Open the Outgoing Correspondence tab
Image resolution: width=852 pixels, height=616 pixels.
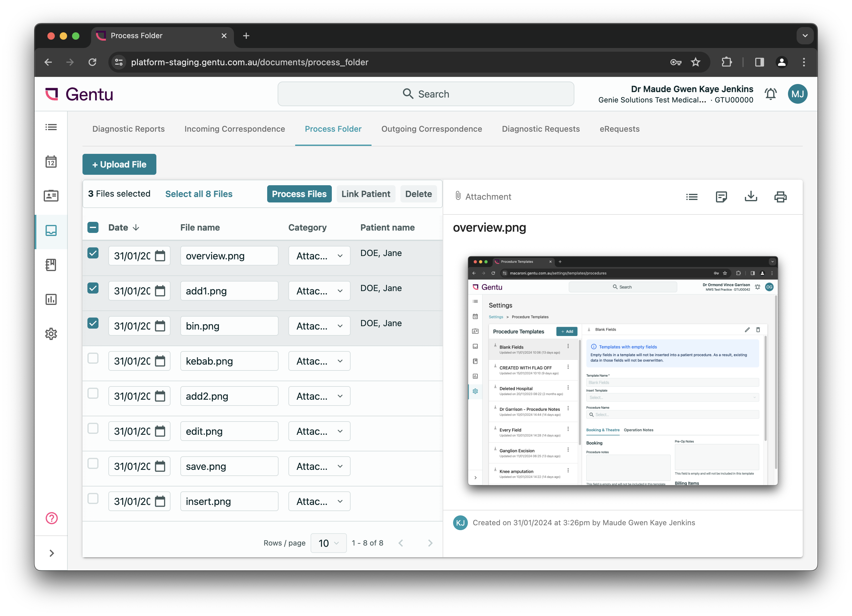point(432,129)
